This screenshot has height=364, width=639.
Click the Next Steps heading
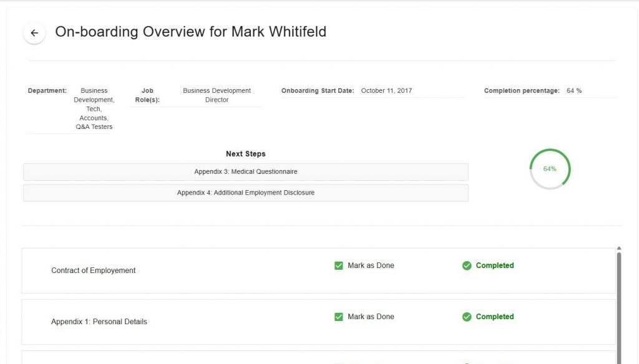click(x=245, y=154)
